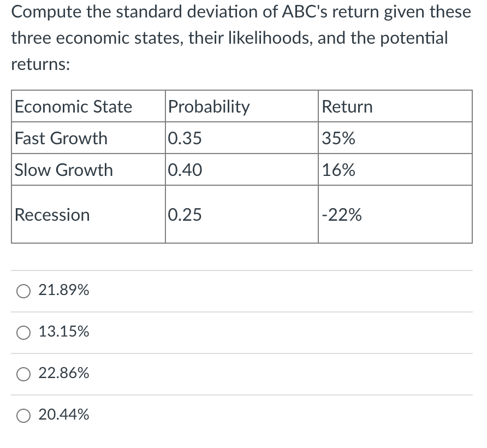Select the 21.89% answer option

23,291
